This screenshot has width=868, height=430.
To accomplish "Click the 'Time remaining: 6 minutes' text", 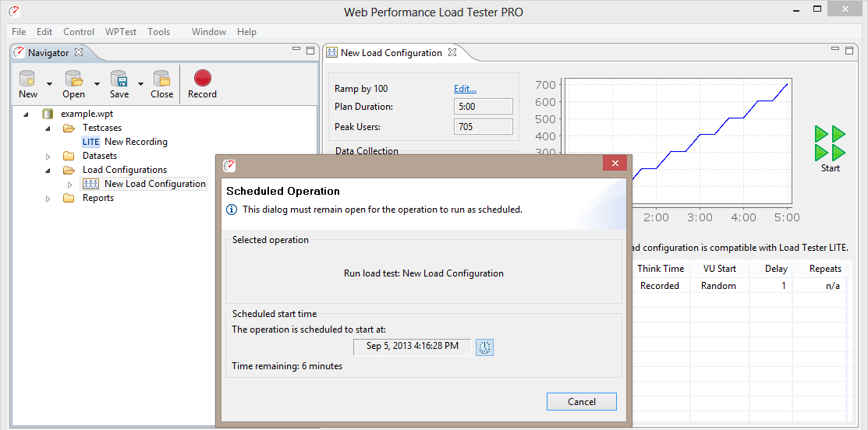I will click(x=287, y=366).
